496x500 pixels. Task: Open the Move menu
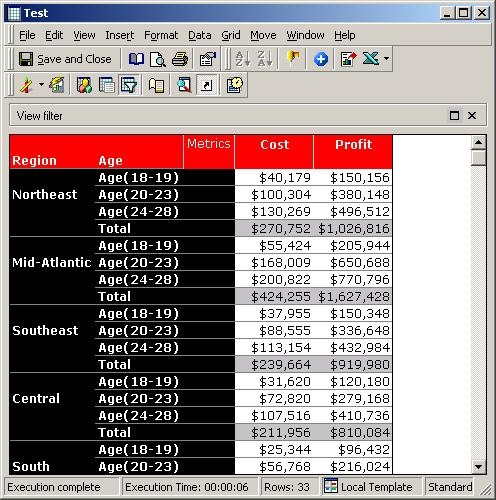click(x=263, y=35)
